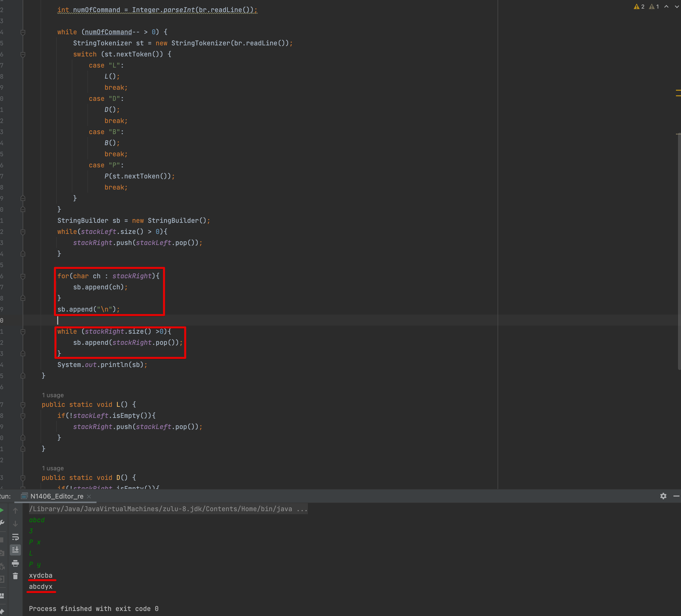The width and height of the screenshot is (681, 616).
Task: Go to next highlighted error arrow
Action: 677,7
